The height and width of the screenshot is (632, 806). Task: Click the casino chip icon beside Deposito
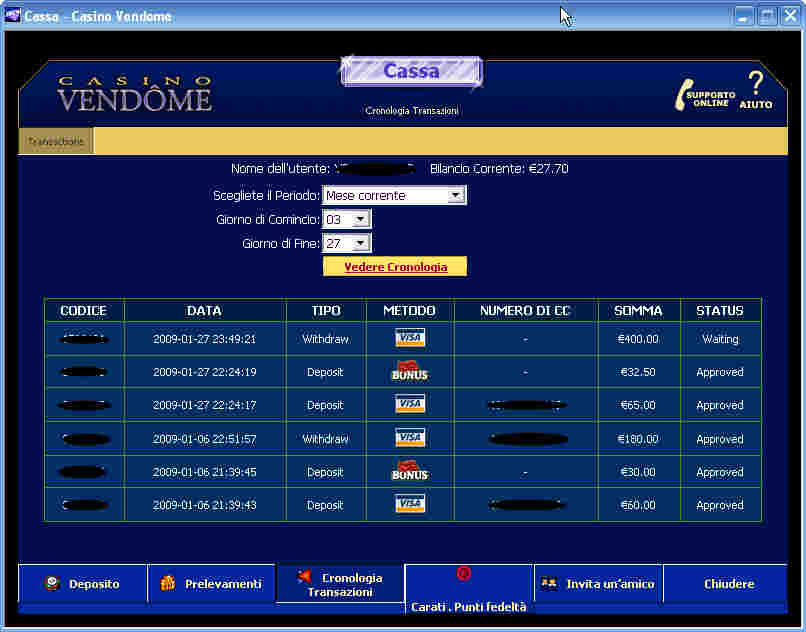click(x=52, y=584)
